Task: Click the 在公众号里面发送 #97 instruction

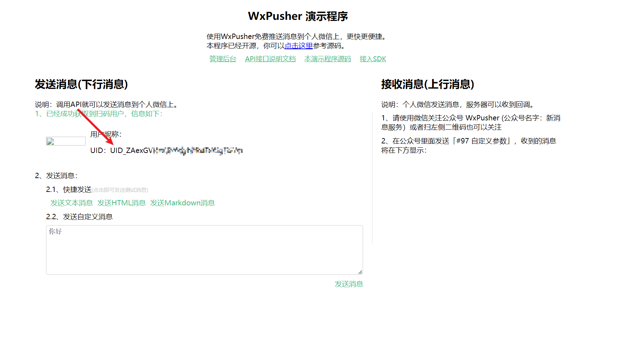Action: pos(469,146)
